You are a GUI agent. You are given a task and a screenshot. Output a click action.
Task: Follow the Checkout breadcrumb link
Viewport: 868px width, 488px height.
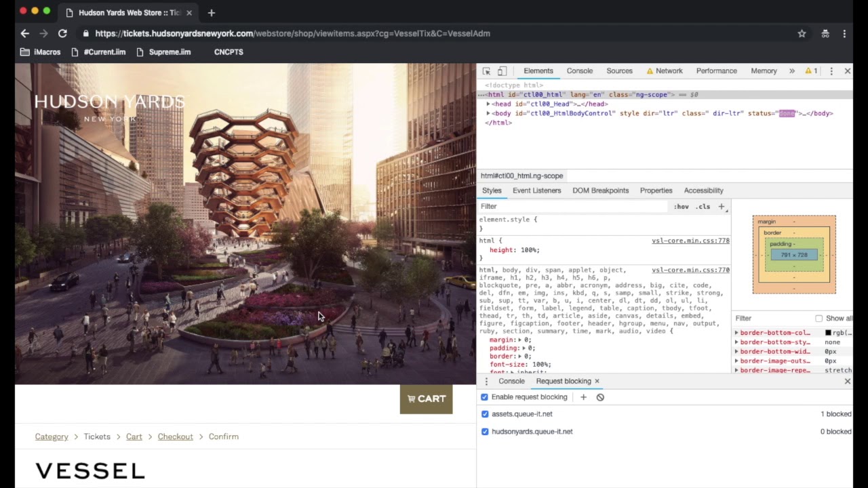[176, 437]
